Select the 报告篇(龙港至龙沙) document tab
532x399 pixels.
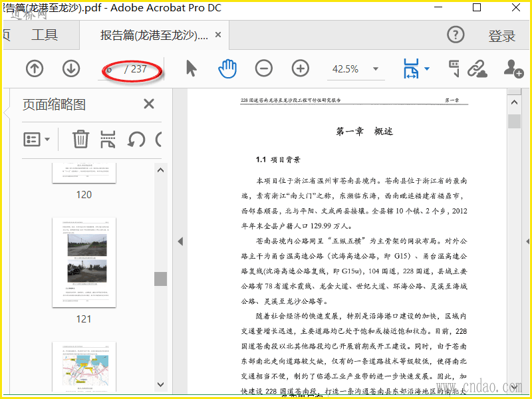pos(154,35)
